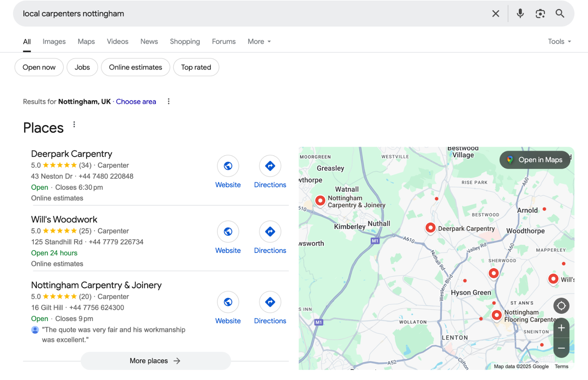Expand the More search tabs dropdown
This screenshot has width=588, height=380.
click(x=259, y=42)
